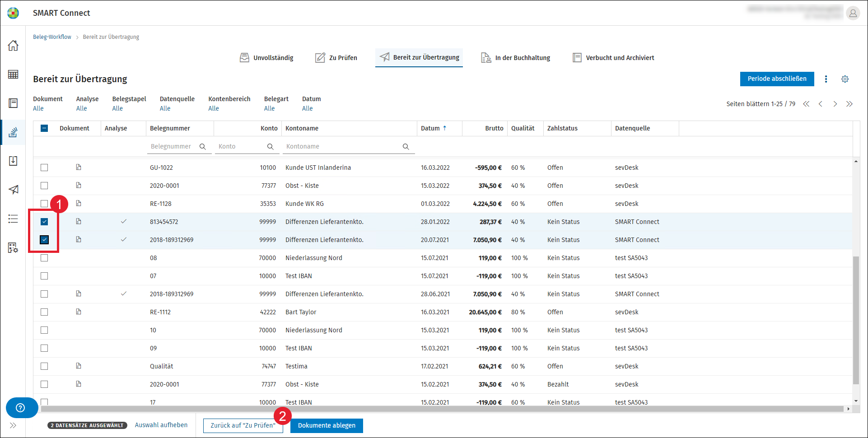Click Beleg-Workflow breadcrumb link
The height and width of the screenshot is (438, 868).
(x=52, y=37)
